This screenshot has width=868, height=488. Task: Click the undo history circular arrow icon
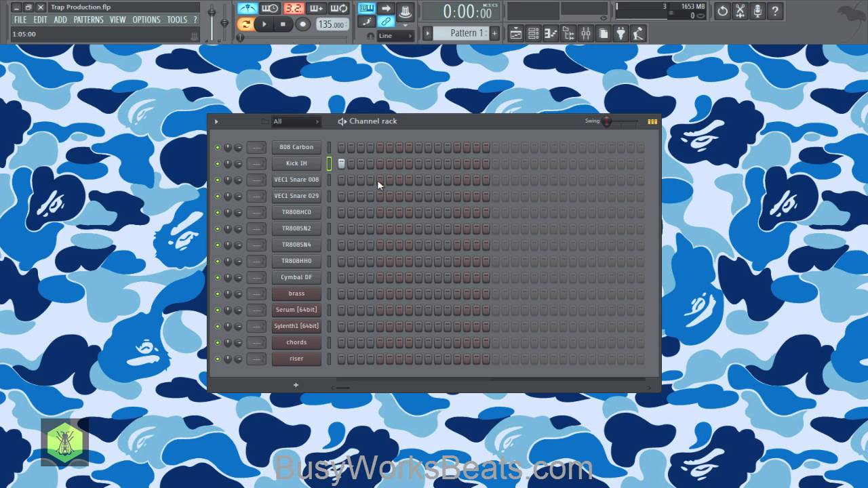(723, 11)
